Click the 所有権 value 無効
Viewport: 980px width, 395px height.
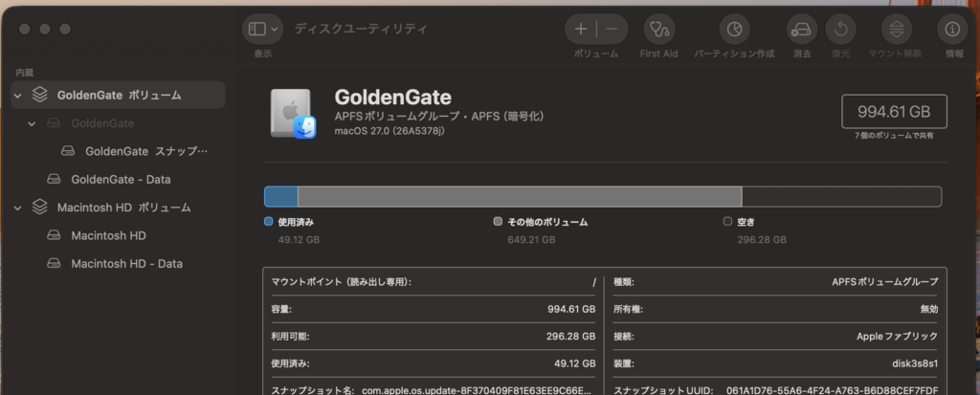[929, 309]
